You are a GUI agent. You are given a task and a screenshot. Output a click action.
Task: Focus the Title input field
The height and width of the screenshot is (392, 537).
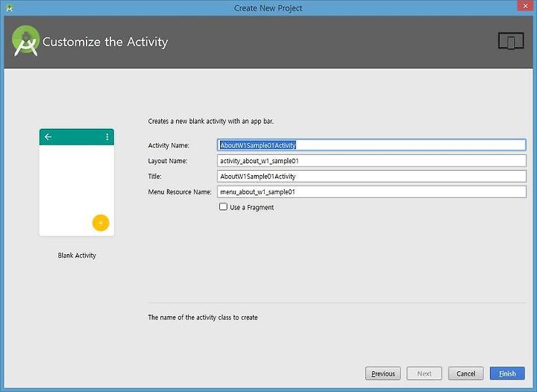[x=371, y=176]
